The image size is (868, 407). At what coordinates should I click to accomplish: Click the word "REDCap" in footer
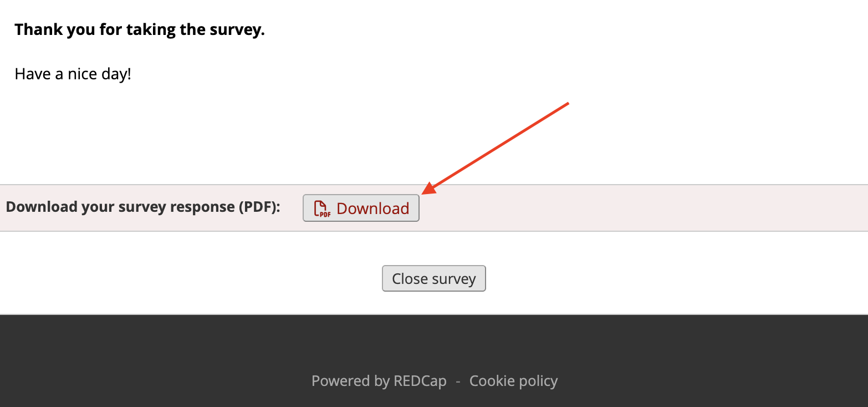(x=420, y=381)
